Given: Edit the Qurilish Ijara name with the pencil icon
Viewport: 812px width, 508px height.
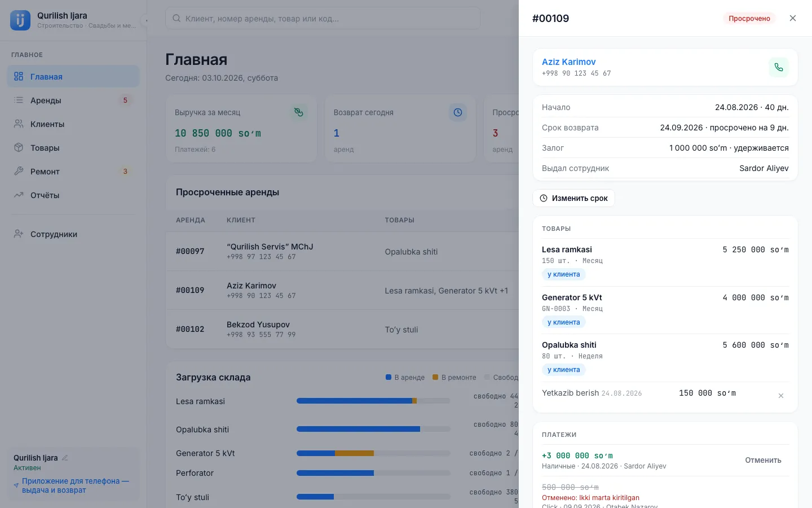Looking at the screenshot, I should 65,458.
